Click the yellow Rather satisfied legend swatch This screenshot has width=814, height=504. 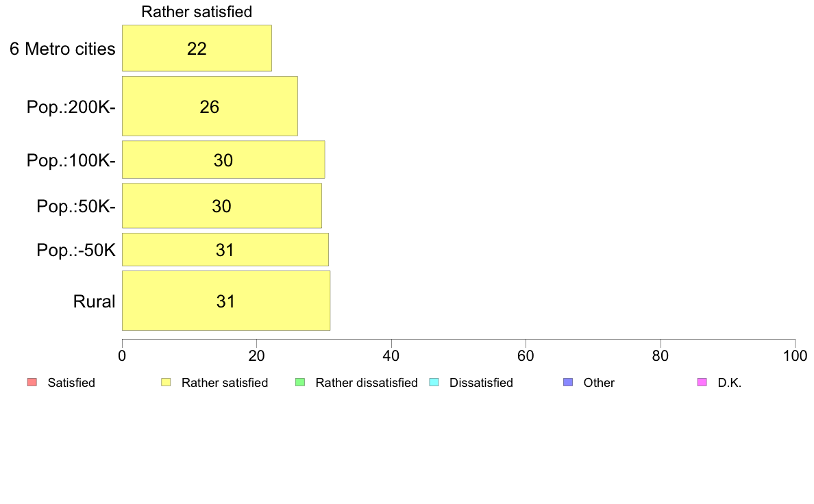pos(166,383)
